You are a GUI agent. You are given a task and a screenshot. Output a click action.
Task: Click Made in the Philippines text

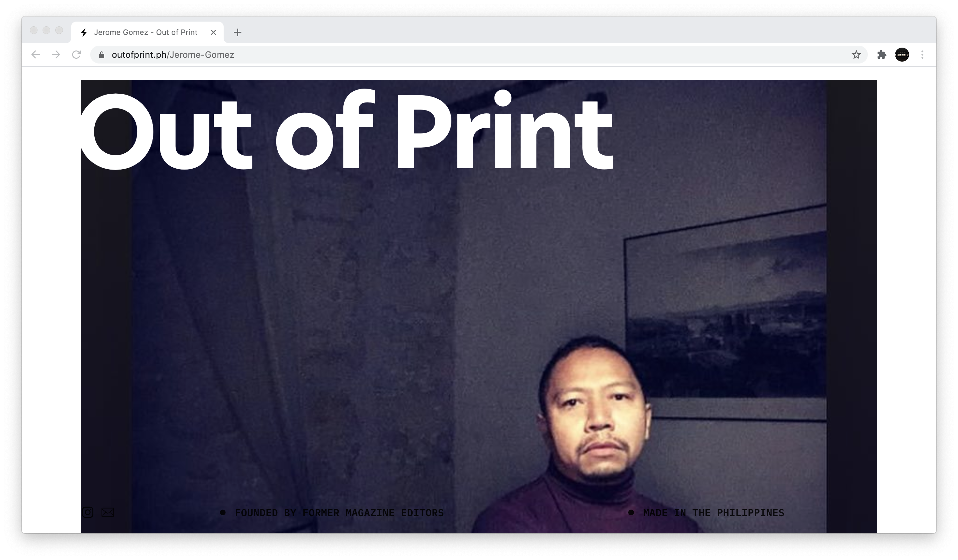coord(713,513)
